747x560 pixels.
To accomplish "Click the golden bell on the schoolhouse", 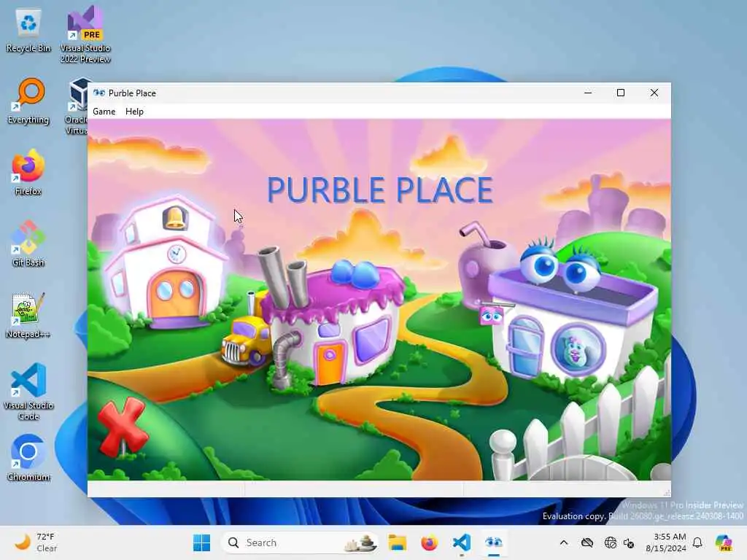I will (175, 217).
